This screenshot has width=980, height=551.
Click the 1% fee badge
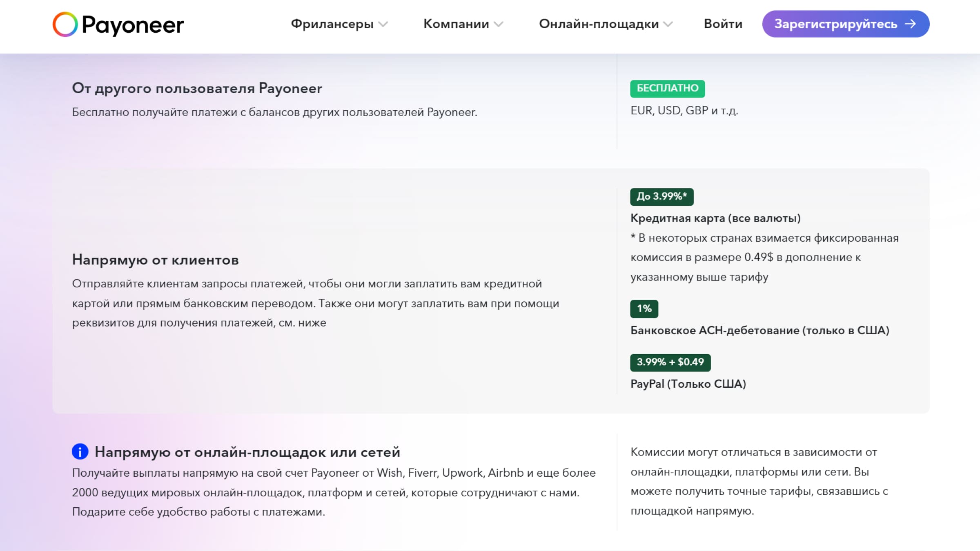point(644,309)
